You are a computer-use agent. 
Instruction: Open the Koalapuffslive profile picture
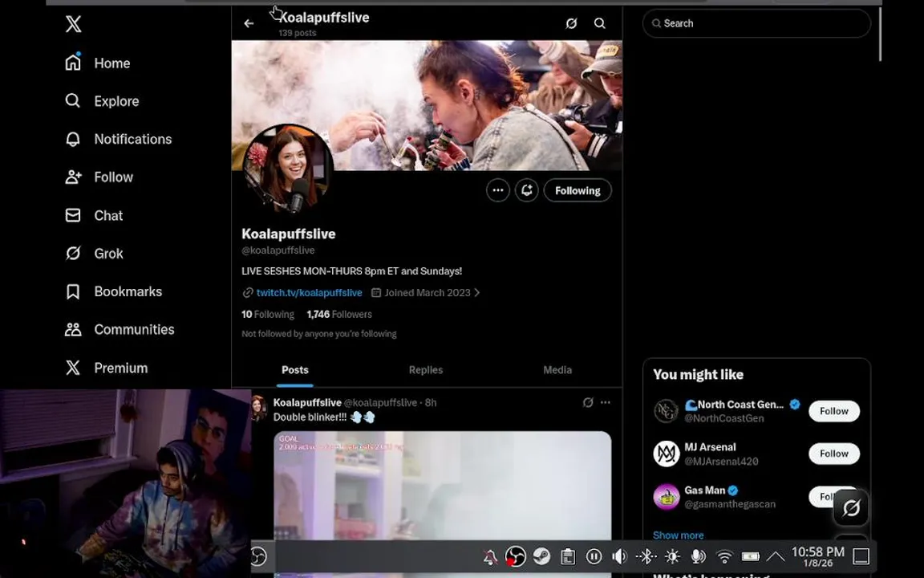point(288,169)
